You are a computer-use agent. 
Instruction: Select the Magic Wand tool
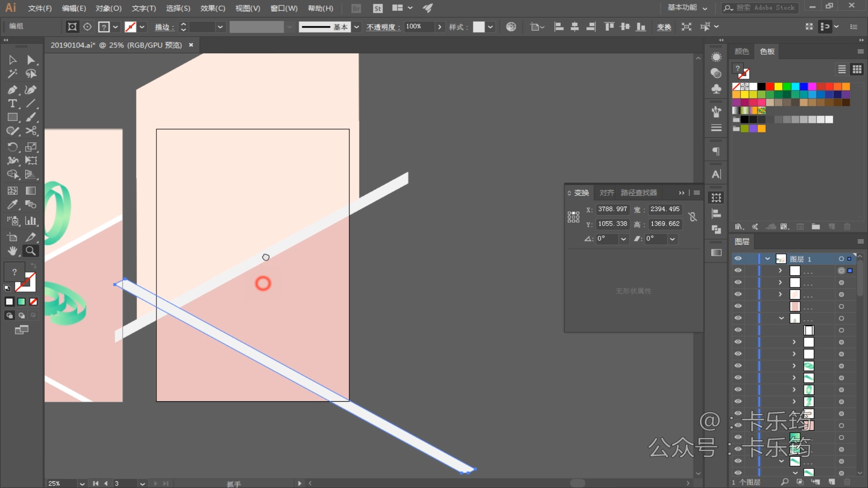[x=12, y=74]
